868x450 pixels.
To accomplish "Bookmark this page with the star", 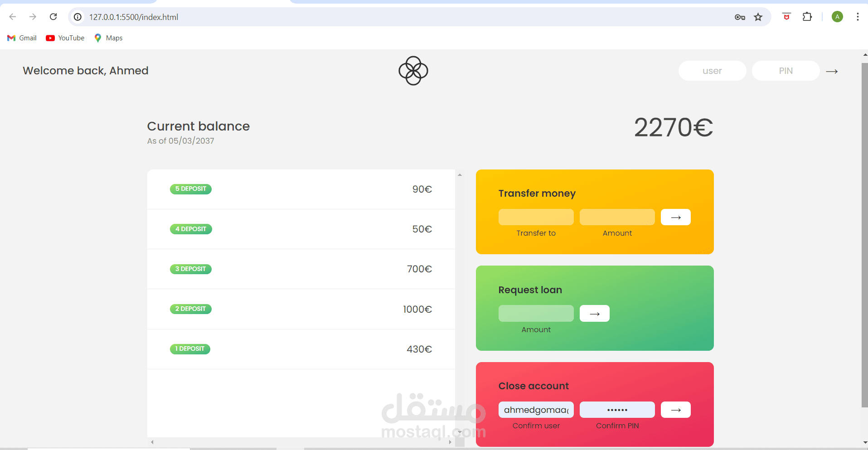I will click(x=758, y=17).
